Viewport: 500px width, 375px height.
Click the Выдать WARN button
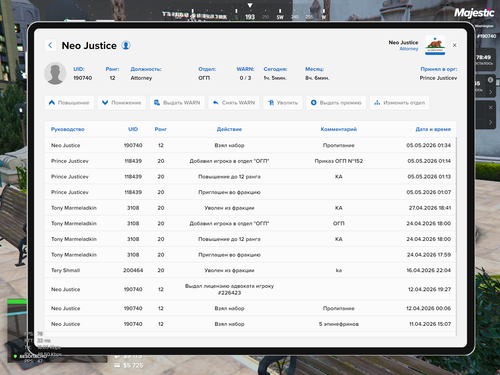[x=177, y=103]
